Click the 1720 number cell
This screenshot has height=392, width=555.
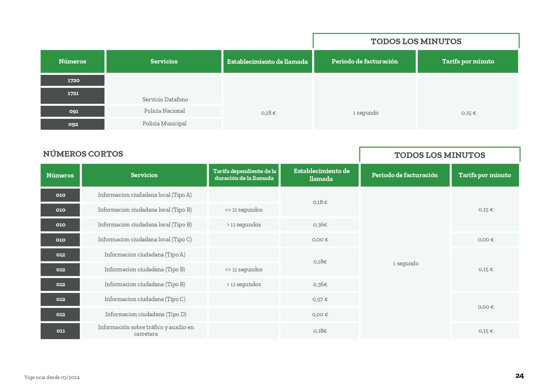(72, 80)
